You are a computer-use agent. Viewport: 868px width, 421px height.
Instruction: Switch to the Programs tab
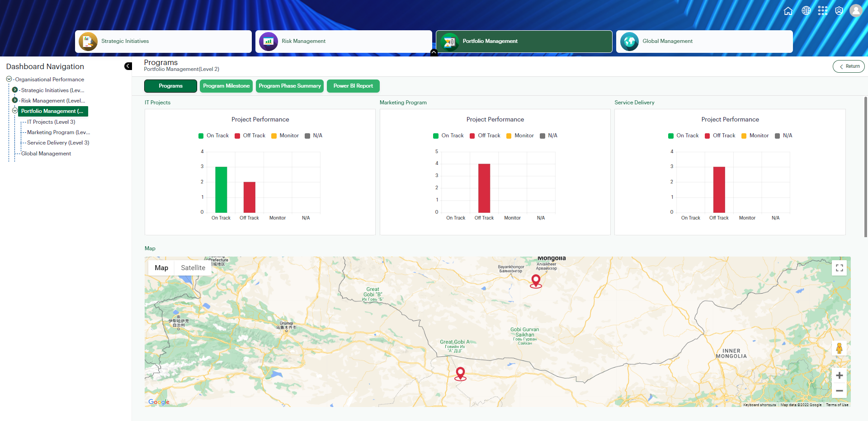pos(170,86)
